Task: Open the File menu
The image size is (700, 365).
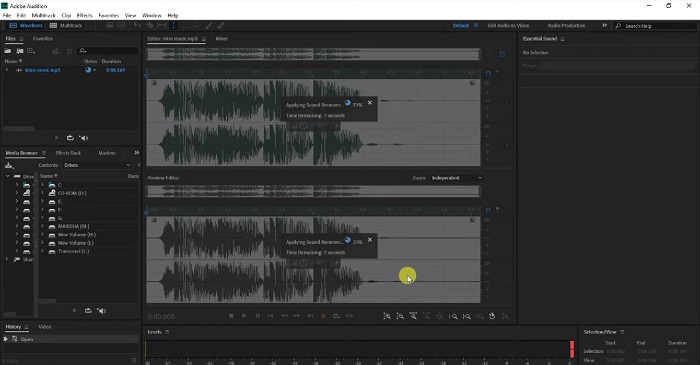Action: point(7,15)
